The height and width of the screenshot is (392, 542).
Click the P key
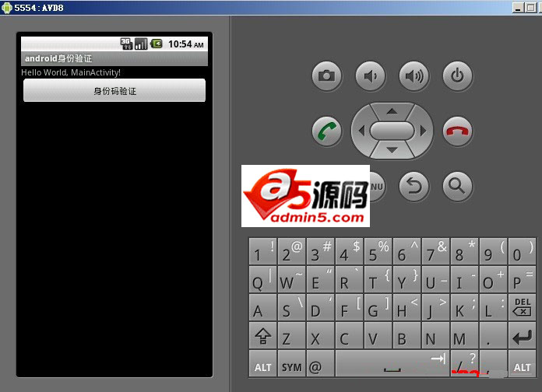point(522,279)
